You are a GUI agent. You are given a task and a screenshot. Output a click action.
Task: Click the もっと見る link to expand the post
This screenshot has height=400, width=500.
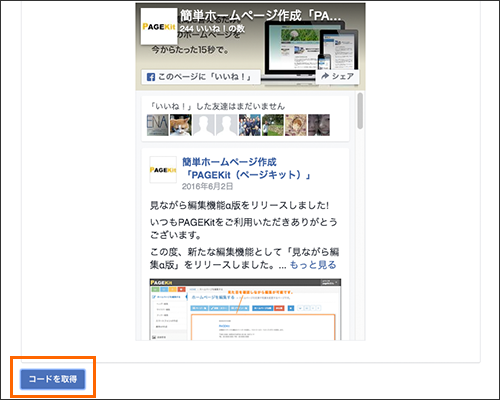point(313,265)
